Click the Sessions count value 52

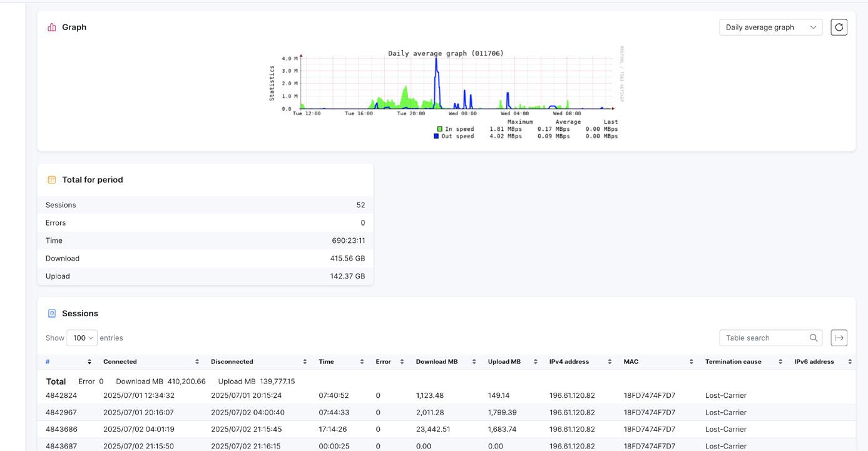pyautogui.click(x=360, y=205)
